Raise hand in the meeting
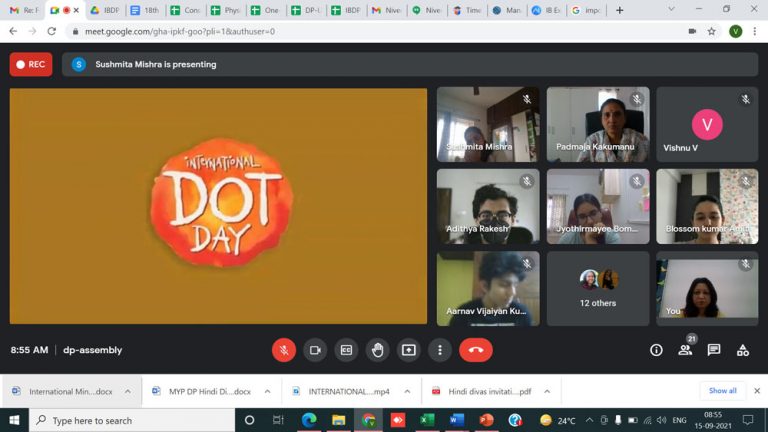 point(378,350)
